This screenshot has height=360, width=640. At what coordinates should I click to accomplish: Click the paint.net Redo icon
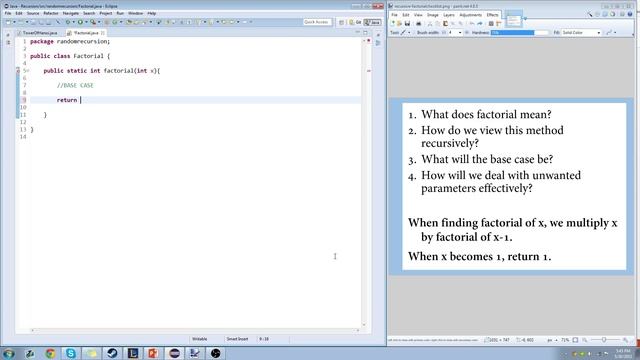click(x=480, y=24)
